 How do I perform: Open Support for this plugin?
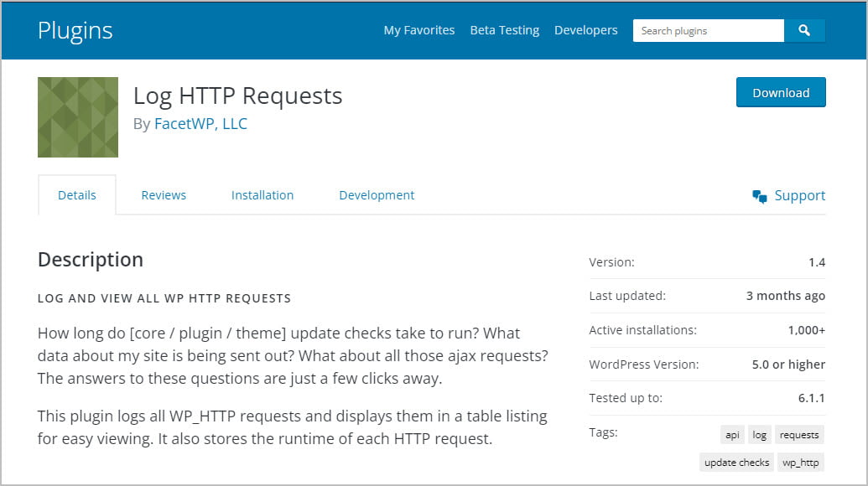(800, 194)
